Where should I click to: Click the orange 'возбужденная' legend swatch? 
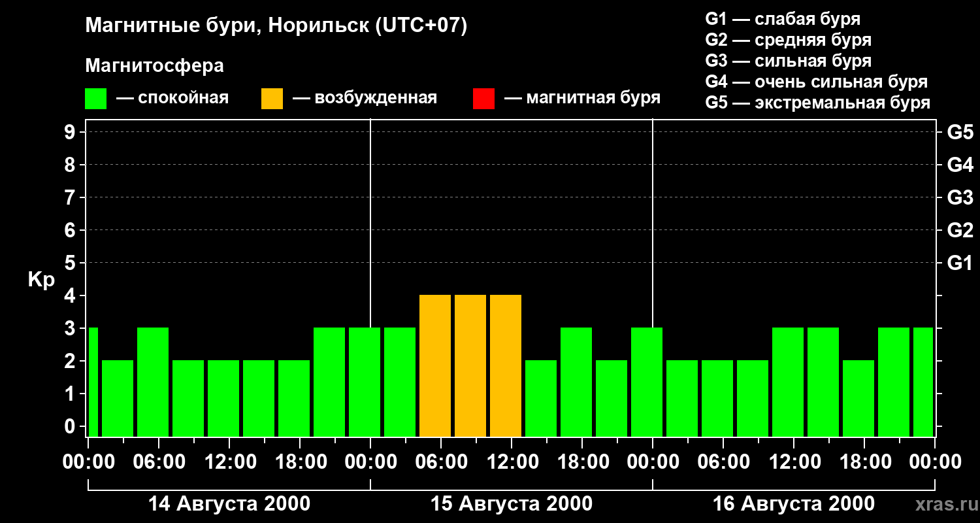pos(272,98)
